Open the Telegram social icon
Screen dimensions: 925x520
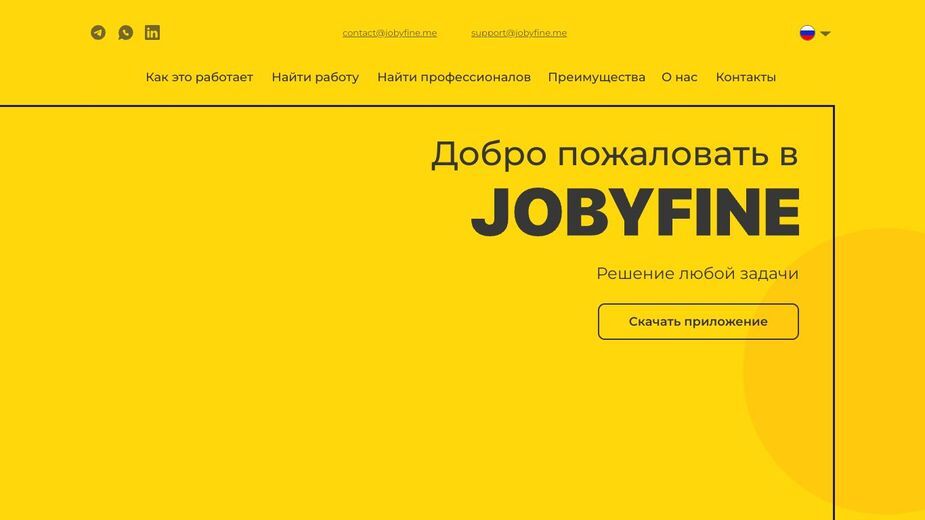98,32
